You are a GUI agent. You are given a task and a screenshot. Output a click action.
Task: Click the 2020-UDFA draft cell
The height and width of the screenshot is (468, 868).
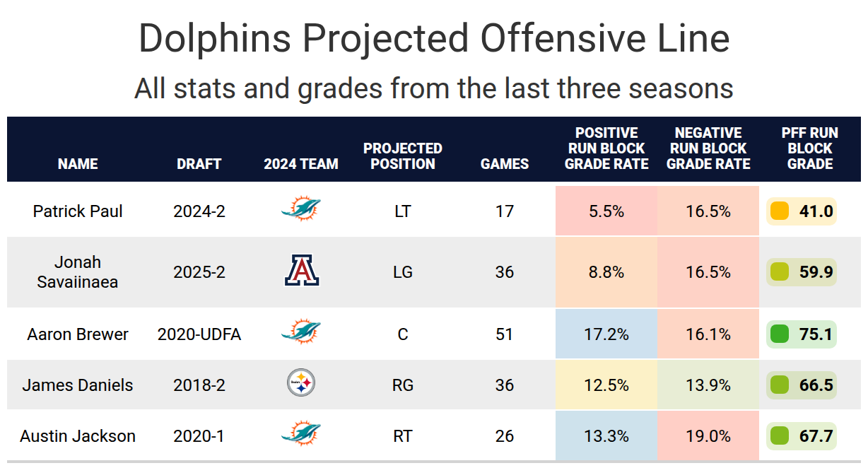pyautogui.click(x=199, y=334)
